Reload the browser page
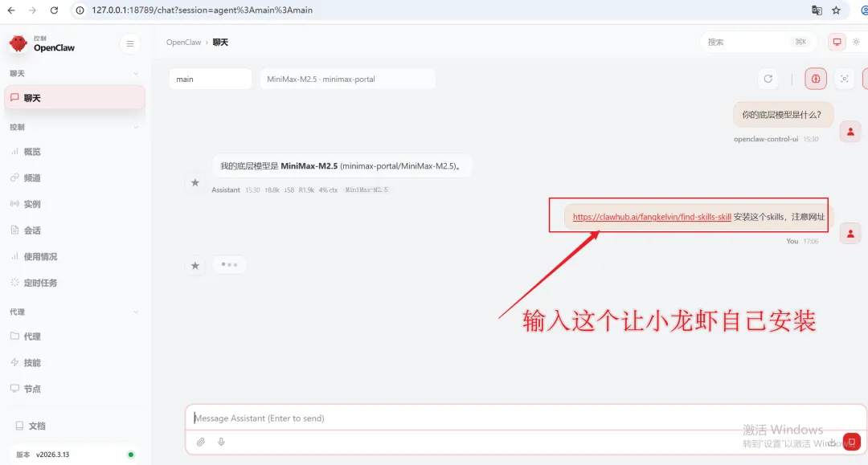 tap(55, 10)
